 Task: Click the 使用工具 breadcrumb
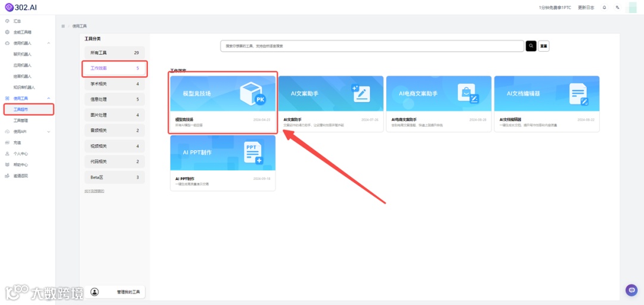[x=80, y=26]
